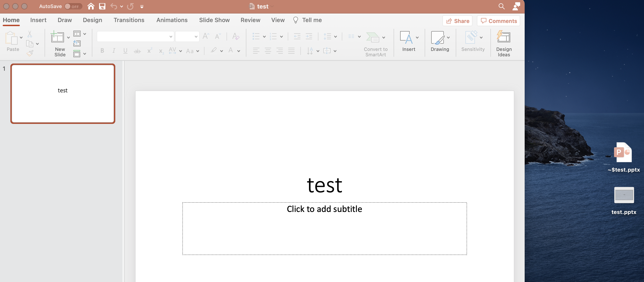Toggle Bold formatting
The height and width of the screenshot is (282, 644).
tap(102, 51)
